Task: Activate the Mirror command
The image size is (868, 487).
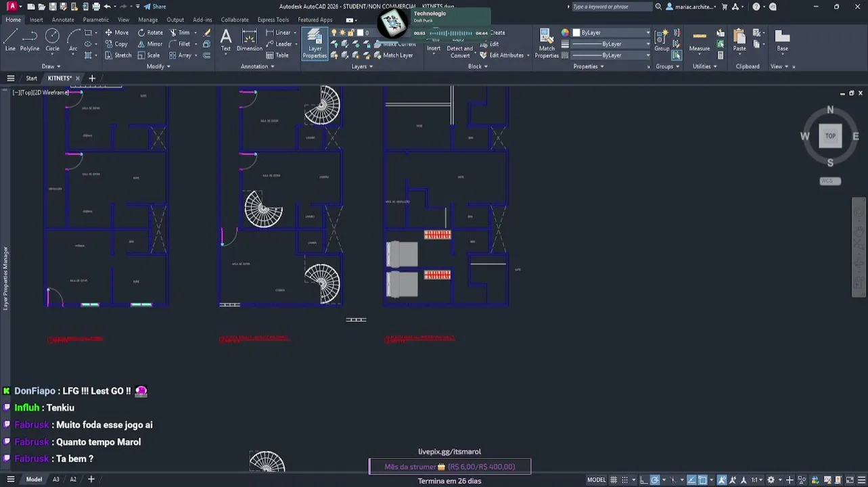Action: (150, 44)
